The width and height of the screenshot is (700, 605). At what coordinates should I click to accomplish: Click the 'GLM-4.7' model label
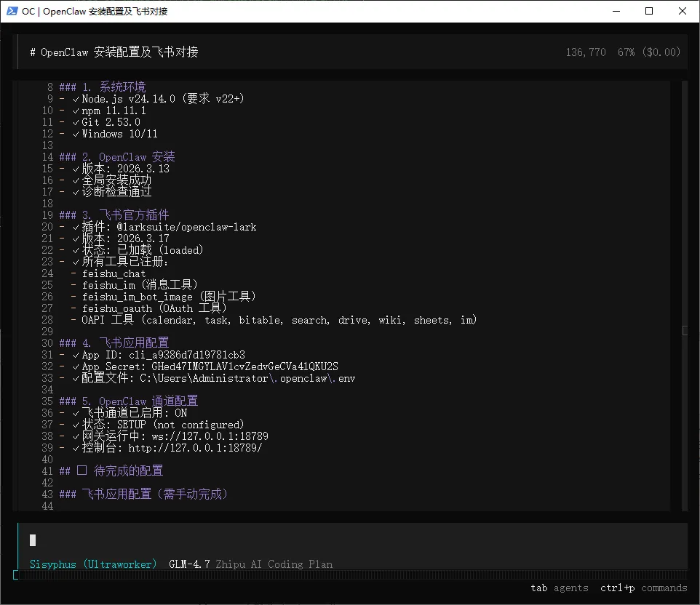189,564
